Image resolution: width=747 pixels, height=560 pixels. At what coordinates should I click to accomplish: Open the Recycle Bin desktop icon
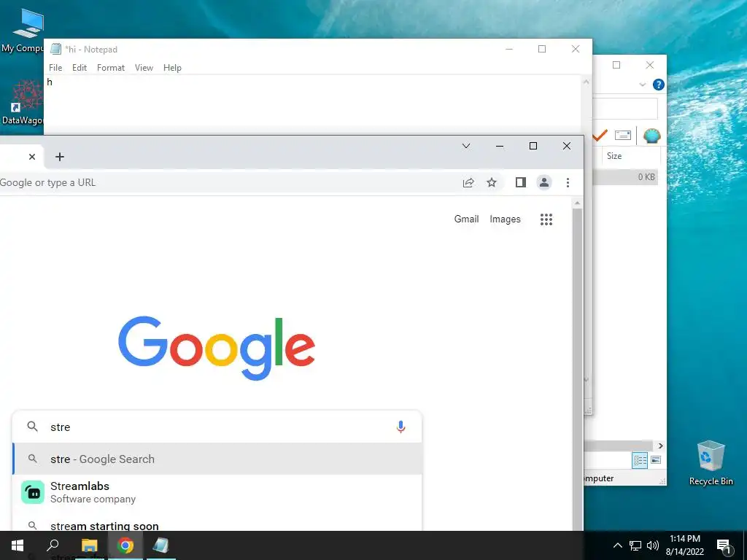pos(711,463)
